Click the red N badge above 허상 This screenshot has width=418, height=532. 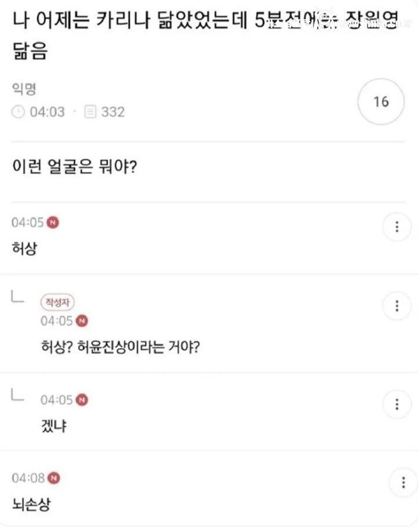[53, 222]
